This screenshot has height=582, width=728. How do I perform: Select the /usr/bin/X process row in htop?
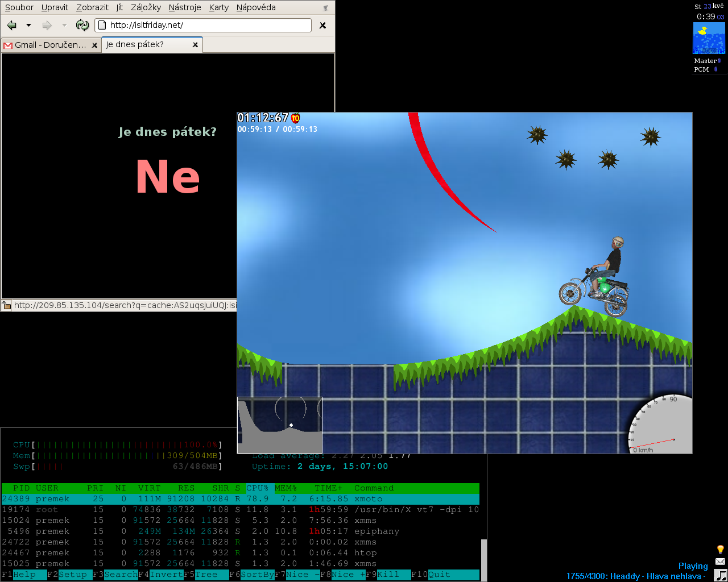pyautogui.click(x=241, y=510)
